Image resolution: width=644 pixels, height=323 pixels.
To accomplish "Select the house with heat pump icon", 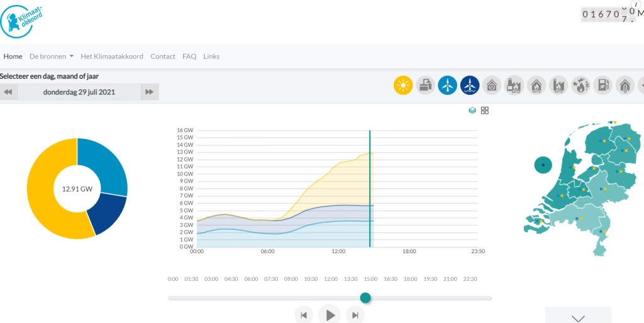I will click(x=492, y=85).
